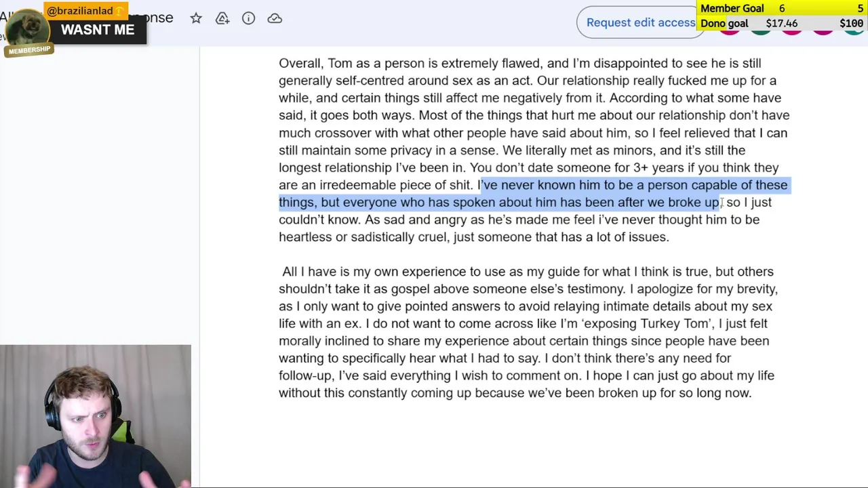The width and height of the screenshot is (868, 488).
Task: Star the document with the star icon
Action: pos(196,18)
